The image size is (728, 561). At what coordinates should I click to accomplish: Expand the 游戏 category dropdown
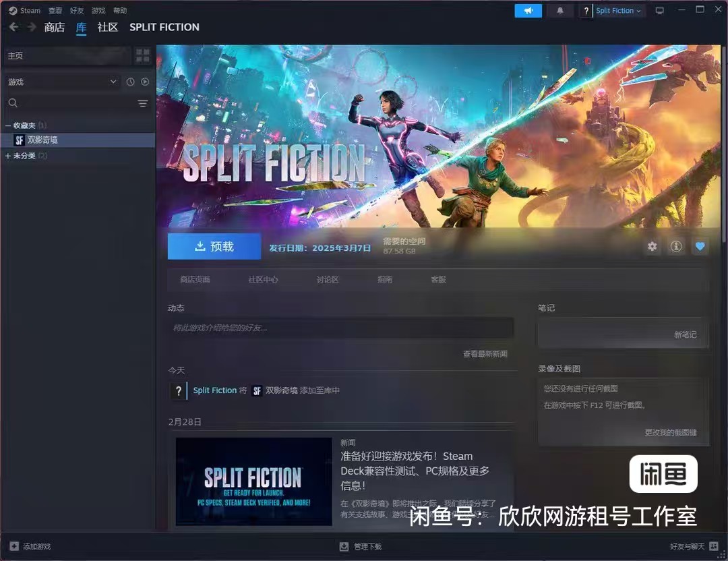click(113, 82)
